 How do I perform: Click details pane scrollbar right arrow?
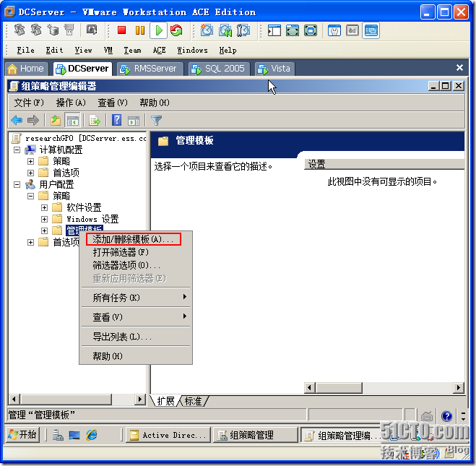click(459, 388)
